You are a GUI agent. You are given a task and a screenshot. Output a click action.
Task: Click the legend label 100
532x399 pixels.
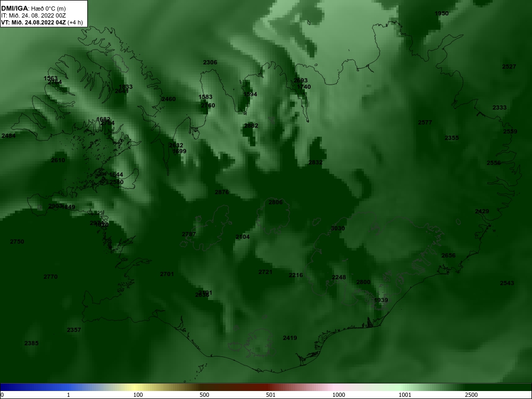click(x=138, y=395)
